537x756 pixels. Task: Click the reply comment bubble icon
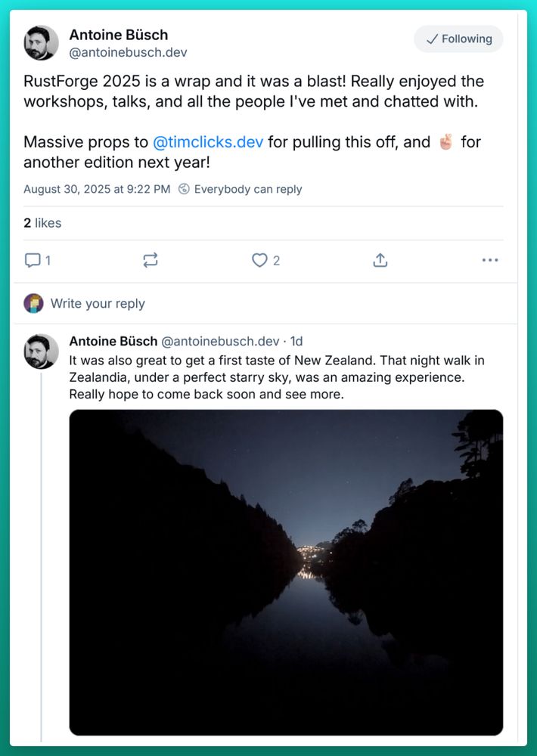click(x=33, y=261)
